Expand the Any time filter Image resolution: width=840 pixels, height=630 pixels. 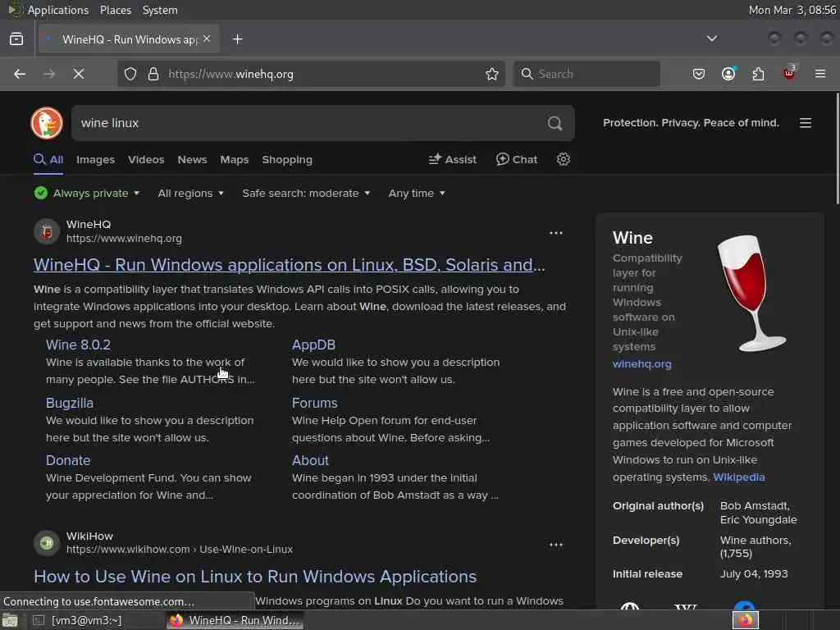417,193
